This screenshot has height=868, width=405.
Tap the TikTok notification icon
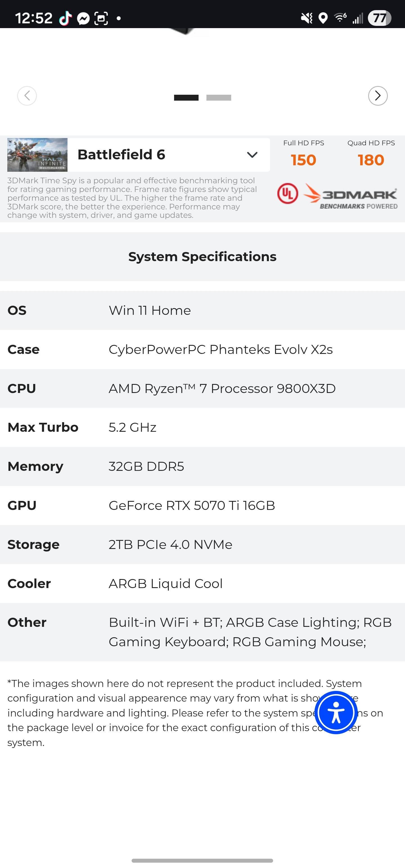66,18
